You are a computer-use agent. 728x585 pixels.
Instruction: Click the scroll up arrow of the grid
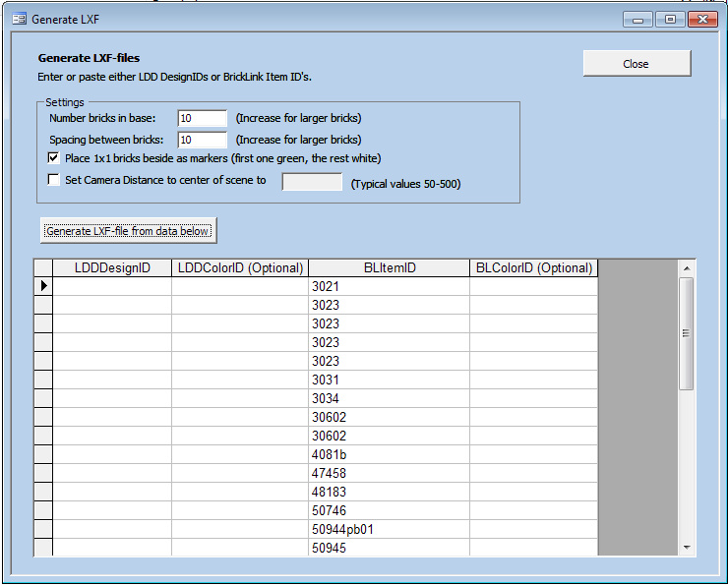tap(687, 268)
